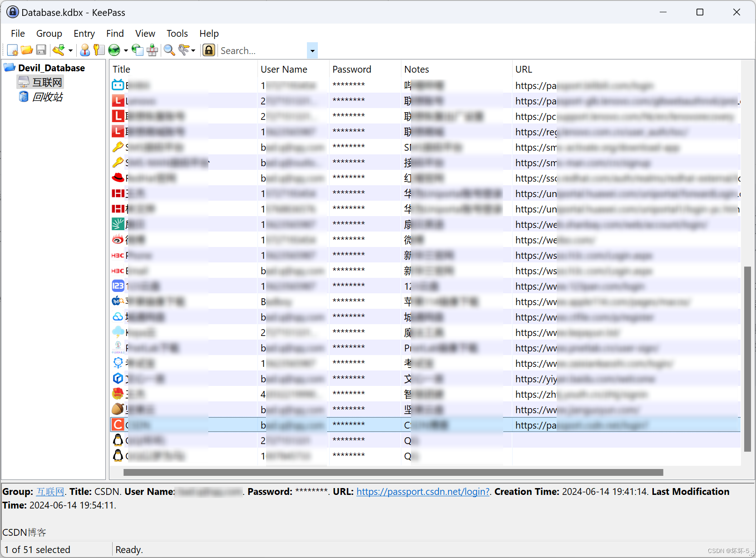Screen dimensions: 756x558
Task: Open the Show Entries dropdown arrow
Action: pyautogui.click(x=193, y=50)
